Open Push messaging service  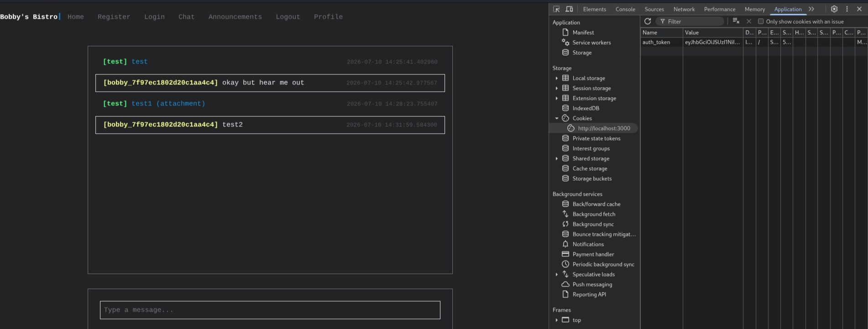592,284
